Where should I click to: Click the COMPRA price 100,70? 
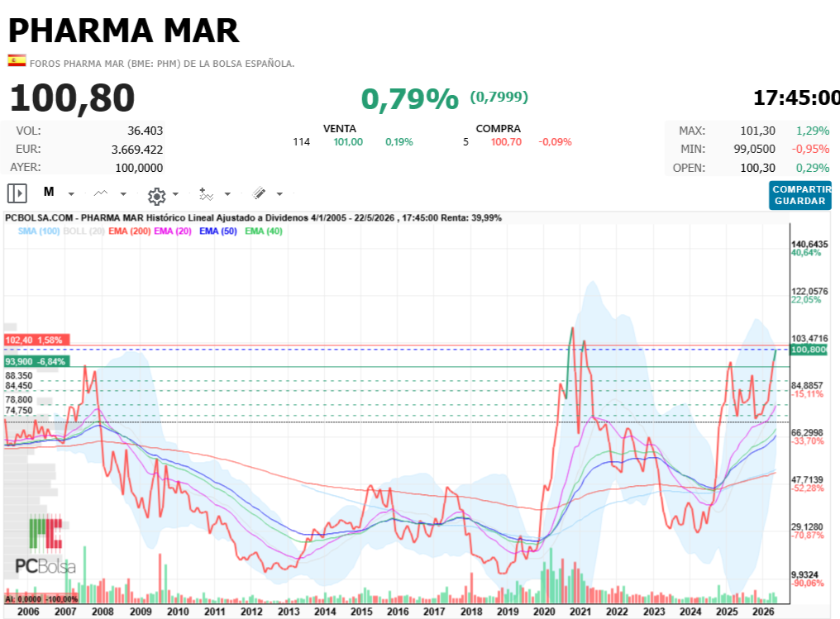506,142
